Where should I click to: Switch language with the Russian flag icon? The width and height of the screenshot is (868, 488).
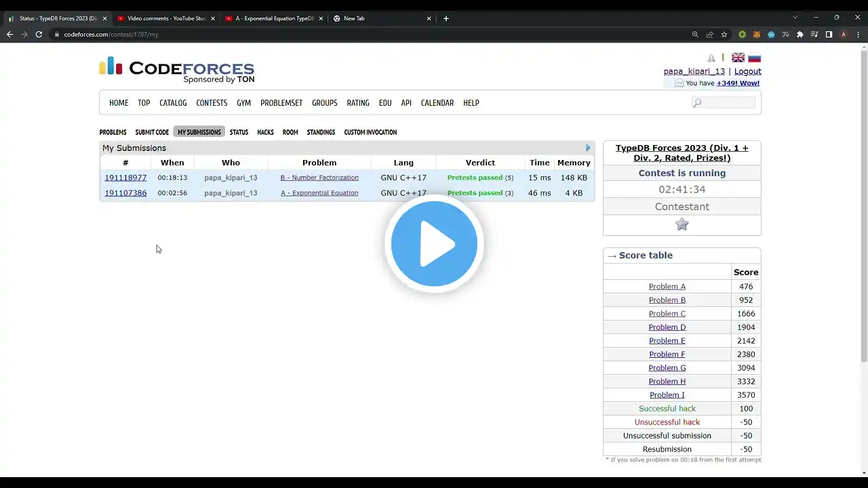point(754,58)
